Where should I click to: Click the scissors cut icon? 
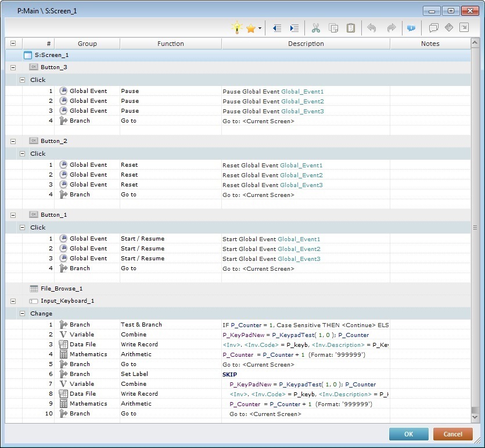315,28
